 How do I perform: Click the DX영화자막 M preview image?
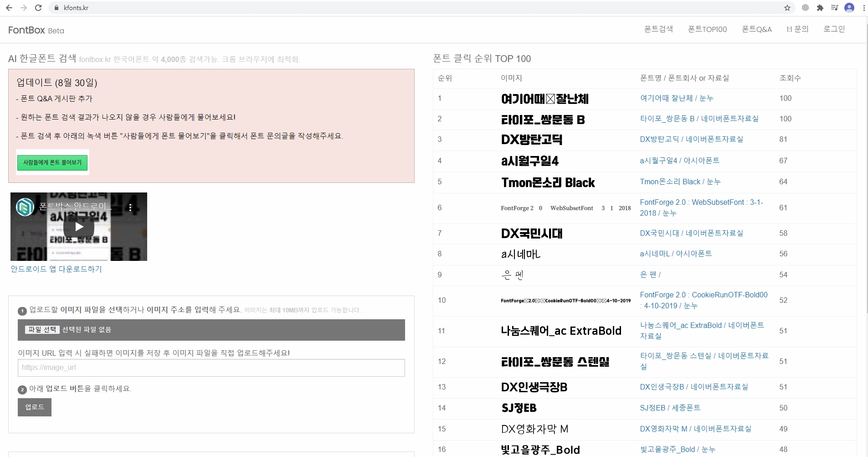click(534, 429)
